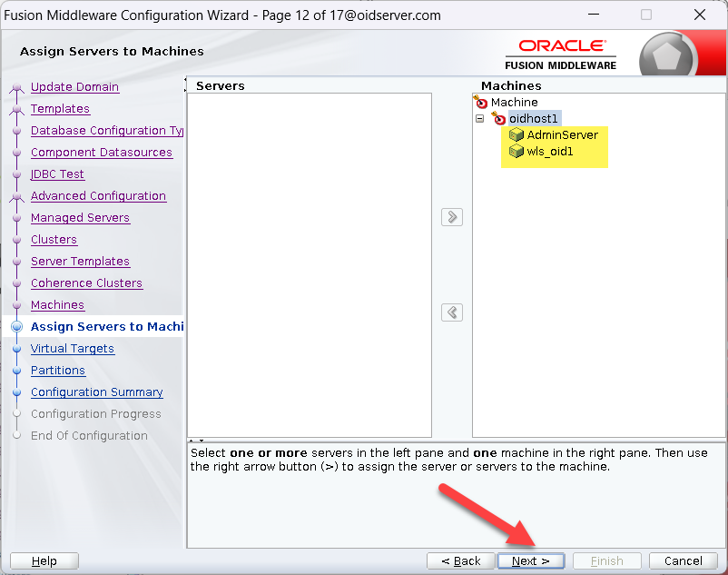Go to Virtual Targets step
728x575 pixels.
pyautogui.click(x=73, y=349)
